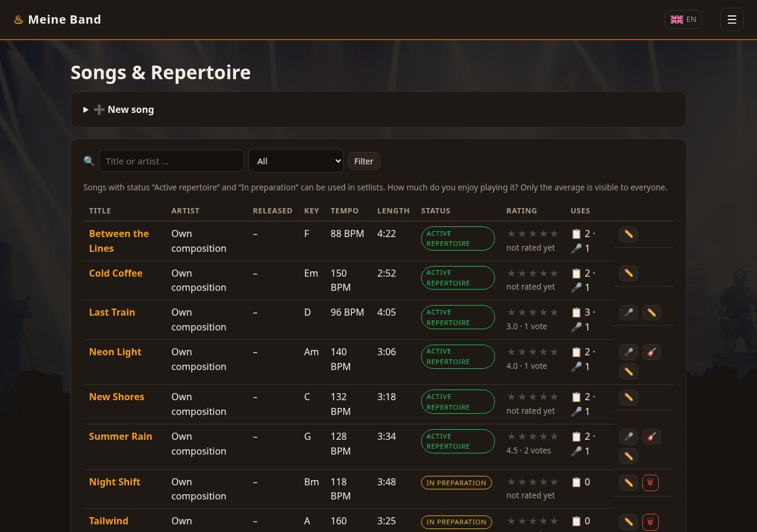Delete Night Shift using the trash icon
The image size is (757, 532).
(650, 482)
